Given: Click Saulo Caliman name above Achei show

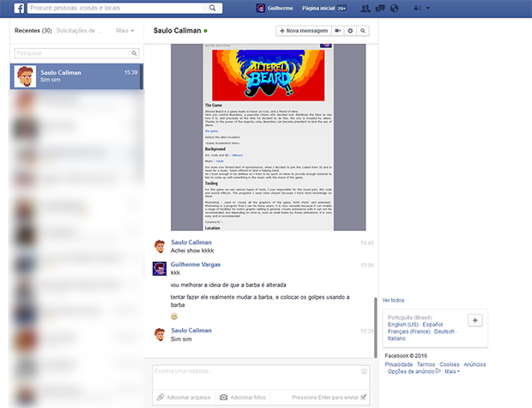Looking at the screenshot, I should tap(191, 242).
